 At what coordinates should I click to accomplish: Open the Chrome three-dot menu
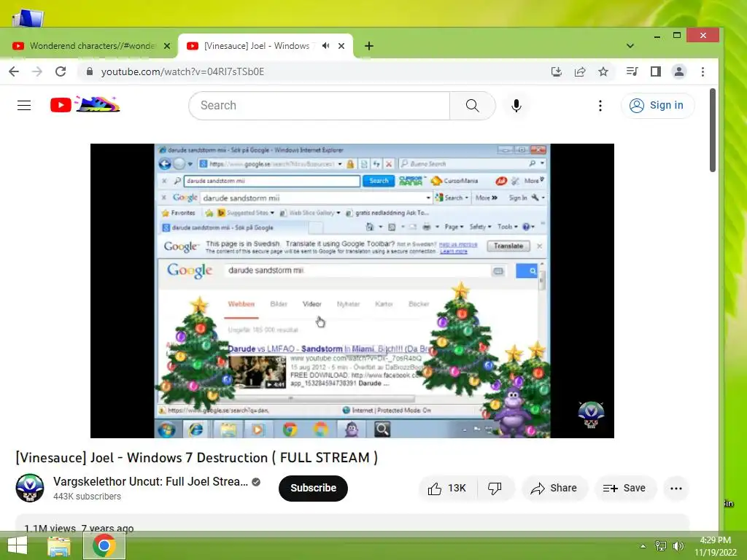pos(703,72)
